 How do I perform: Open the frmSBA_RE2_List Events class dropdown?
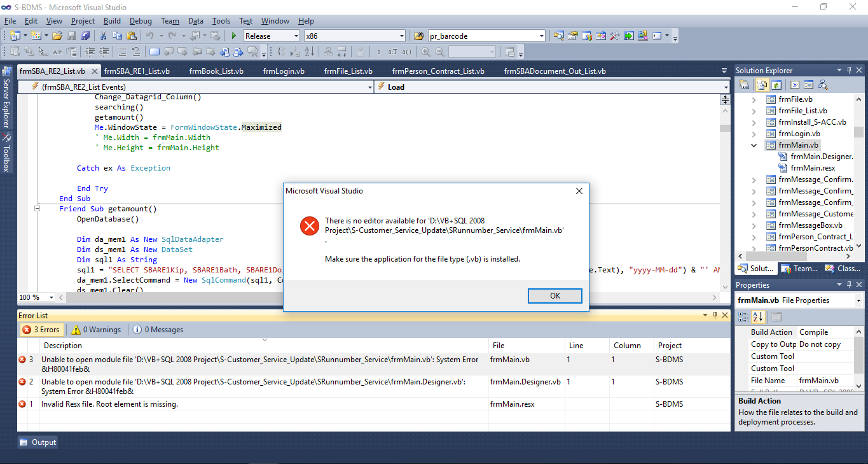(x=369, y=87)
